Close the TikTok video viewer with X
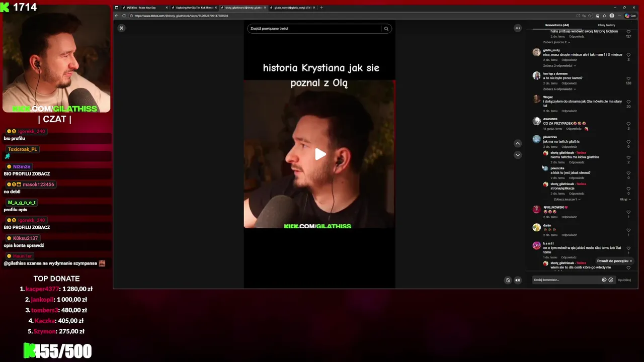Image resolution: width=644 pixels, height=362 pixels. 121,28
